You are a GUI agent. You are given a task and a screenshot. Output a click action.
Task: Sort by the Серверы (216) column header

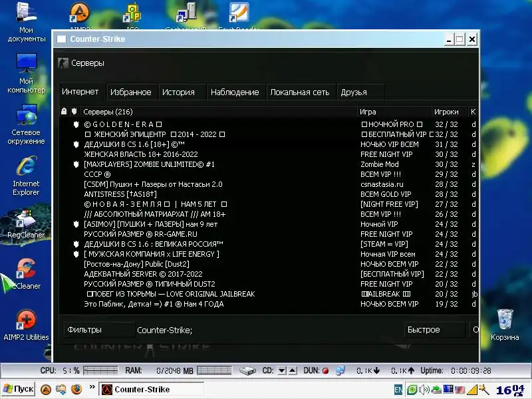tap(218, 112)
